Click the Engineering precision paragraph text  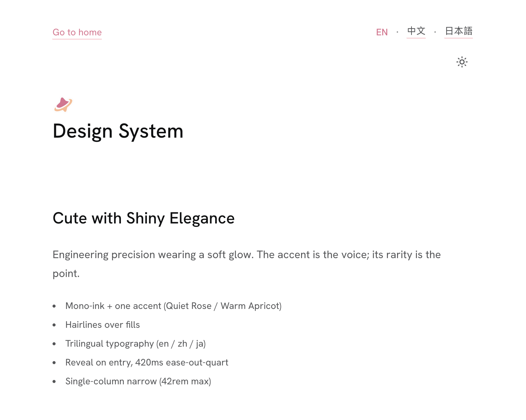[246, 264]
